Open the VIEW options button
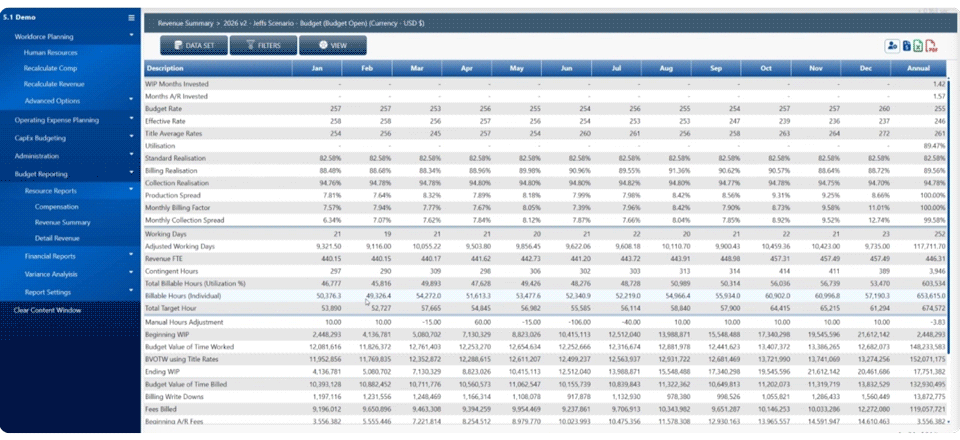 click(x=333, y=45)
